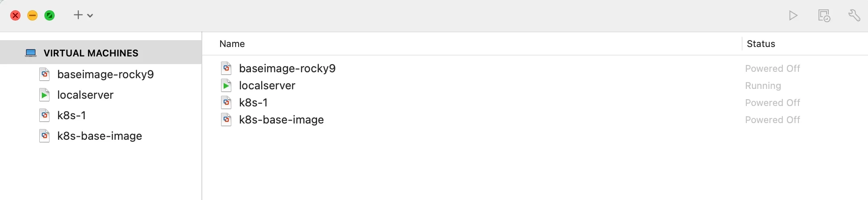
Task: Click the plus Add button
Action: [x=78, y=15]
